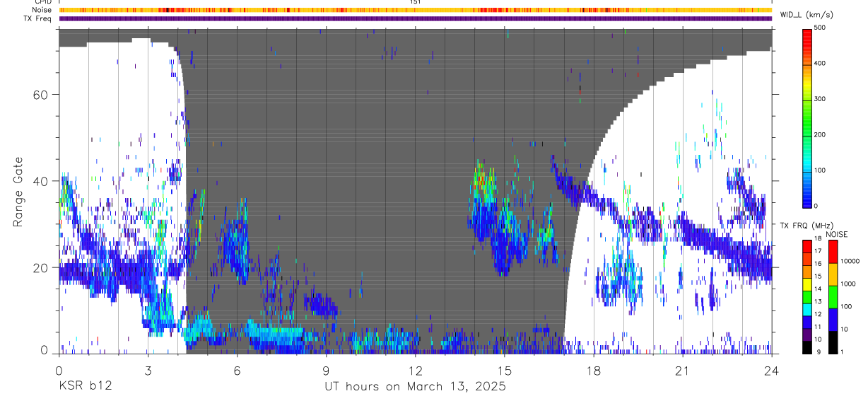
Task: Click the TX FRQ color bar
Action: coord(807,296)
